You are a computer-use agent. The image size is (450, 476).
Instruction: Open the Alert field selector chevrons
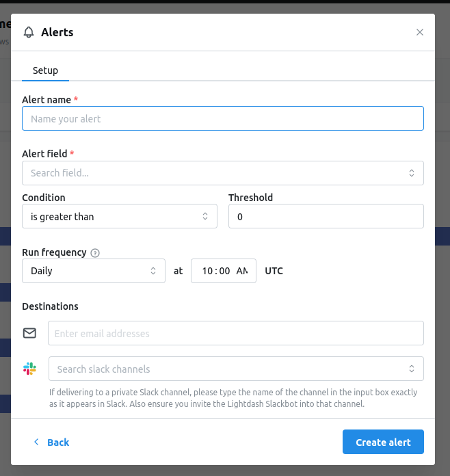pyautogui.click(x=412, y=173)
